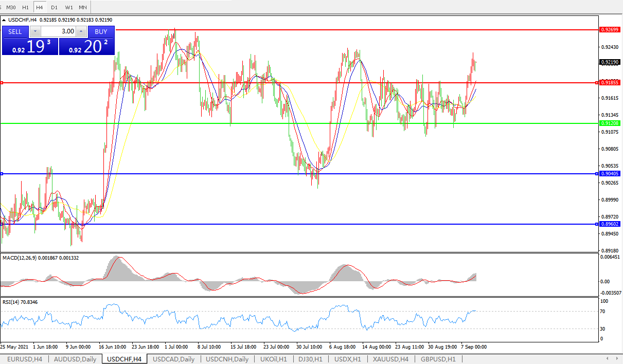Open the EURUSD,H4 chart tab

tap(25, 359)
